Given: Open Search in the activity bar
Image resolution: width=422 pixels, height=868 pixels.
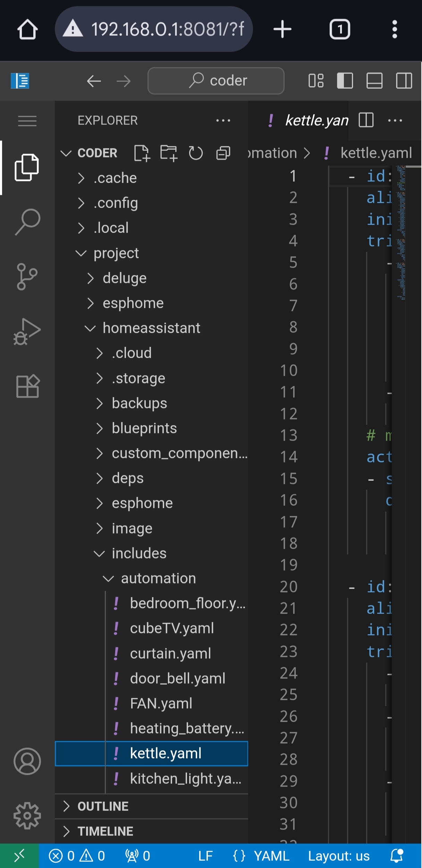Looking at the screenshot, I should (x=27, y=222).
